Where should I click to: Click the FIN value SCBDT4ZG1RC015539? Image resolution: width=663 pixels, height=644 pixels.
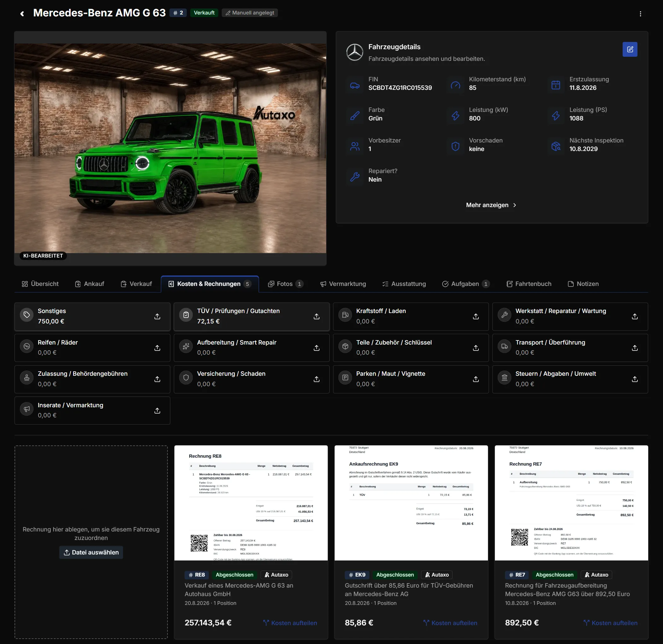[x=400, y=88]
